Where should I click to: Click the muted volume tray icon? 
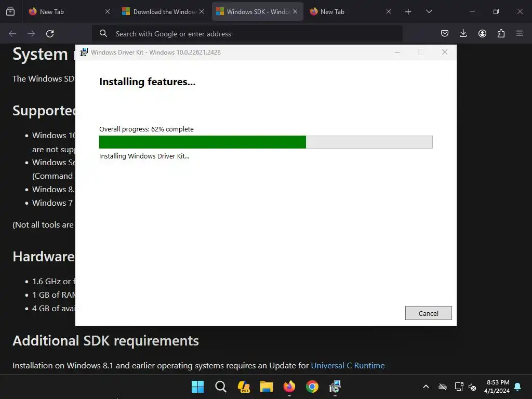[472, 387]
